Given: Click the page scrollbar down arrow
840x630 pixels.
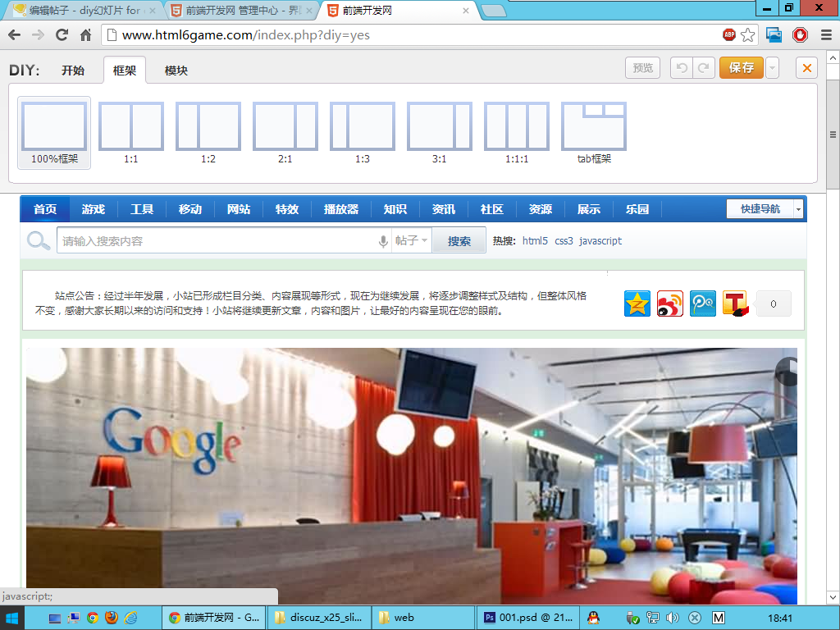Looking at the screenshot, I should pos(833,597).
